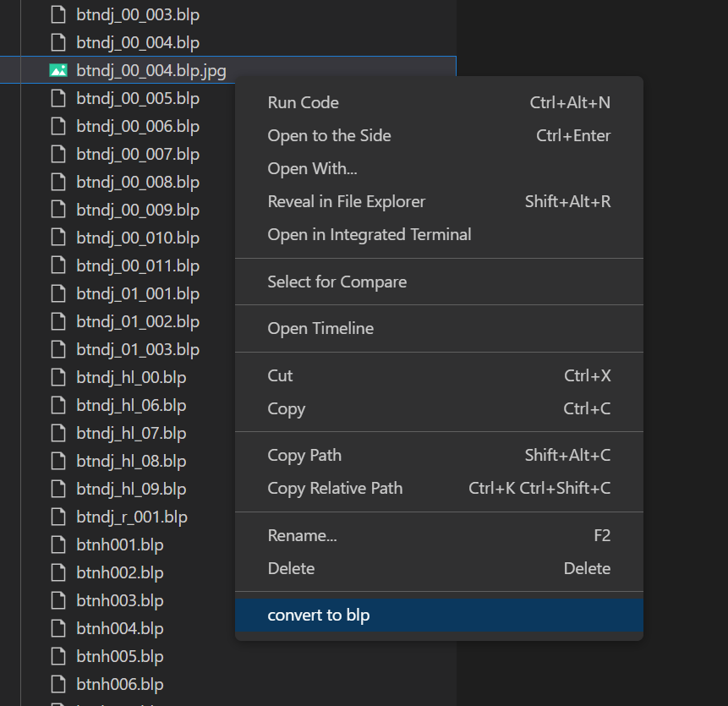Image resolution: width=728 pixels, height=706 pixels.
Task: Open file btndj_hl_08.blp in explorer
Action: coord(131,461)
